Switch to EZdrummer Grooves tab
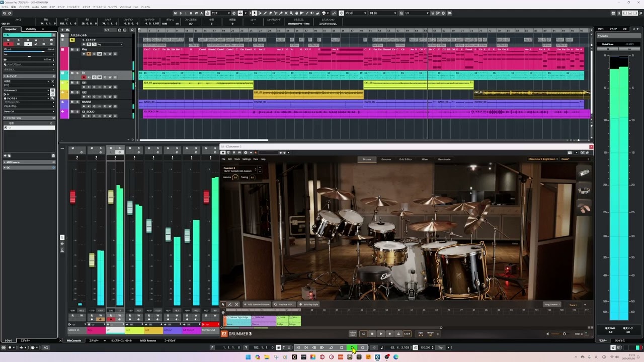Image resolution: width=644 pixels, height=362 pixels. coord(386,159)
